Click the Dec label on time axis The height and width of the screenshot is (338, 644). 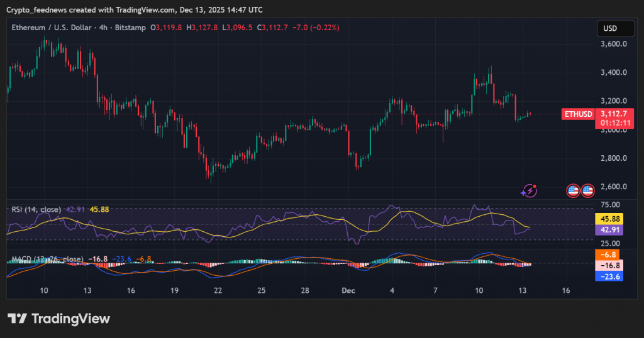coord(348,291)
